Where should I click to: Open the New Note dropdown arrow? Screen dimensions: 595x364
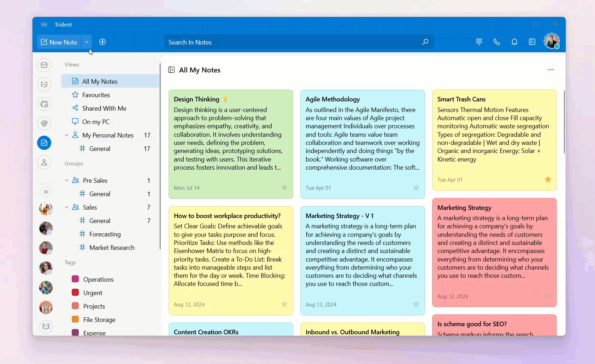[87, 42]
